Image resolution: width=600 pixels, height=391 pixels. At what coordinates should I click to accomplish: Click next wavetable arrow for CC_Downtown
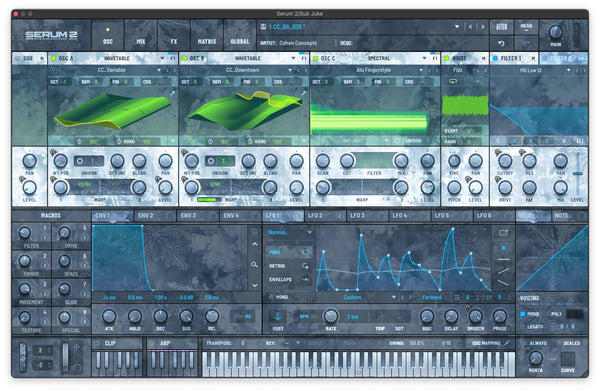click(305, 70)
